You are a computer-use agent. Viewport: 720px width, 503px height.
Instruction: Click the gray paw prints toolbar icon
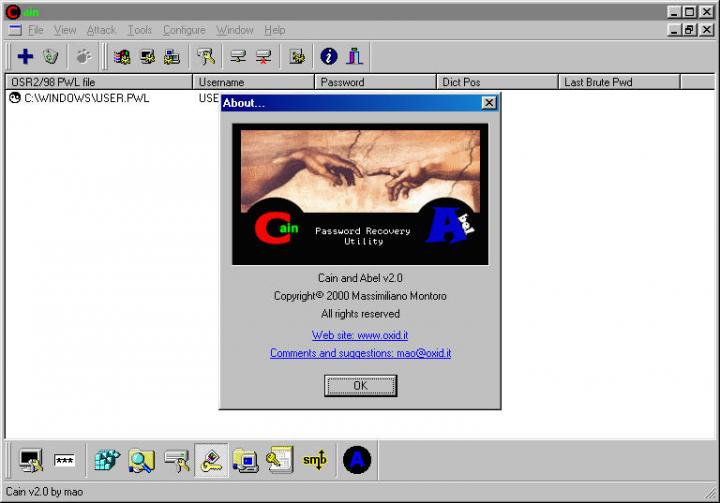(x=84, y=57)
